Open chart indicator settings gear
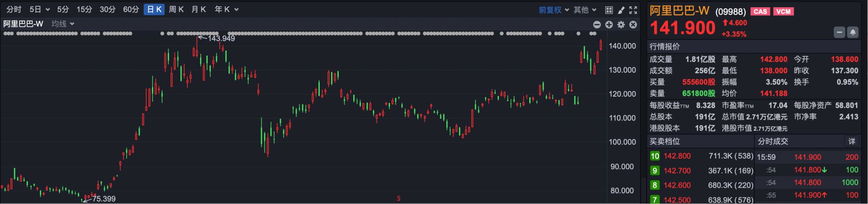This screenshot has width=868, height=204. click(621, 25)
